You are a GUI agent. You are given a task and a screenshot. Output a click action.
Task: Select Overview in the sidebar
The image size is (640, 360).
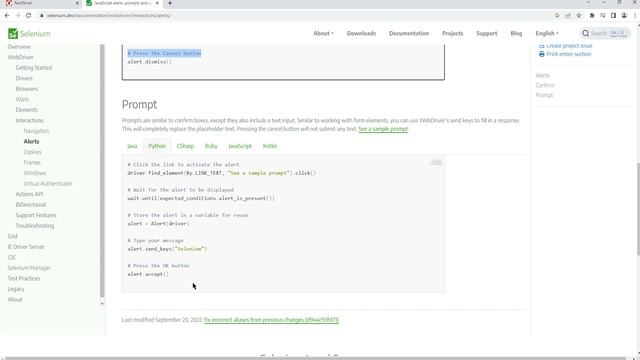tap(19, 47)
